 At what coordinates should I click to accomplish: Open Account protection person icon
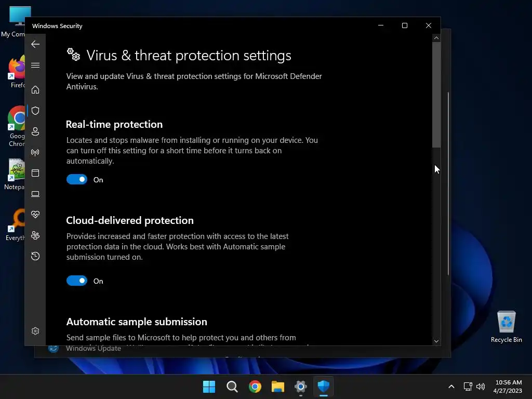coord(35,131)
